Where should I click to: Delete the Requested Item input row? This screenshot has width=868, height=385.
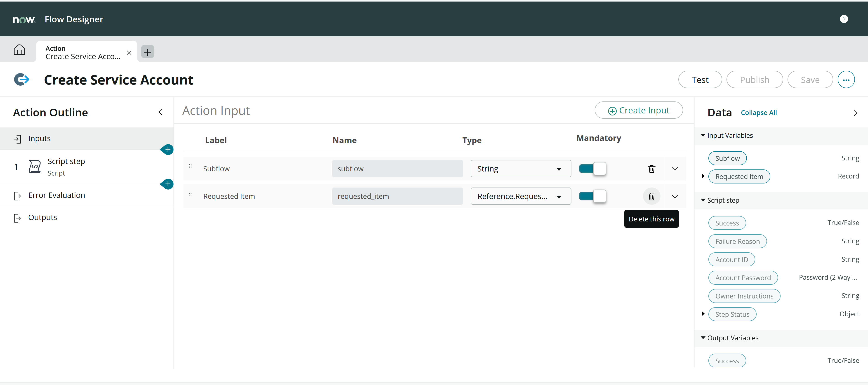click(651, 196)
